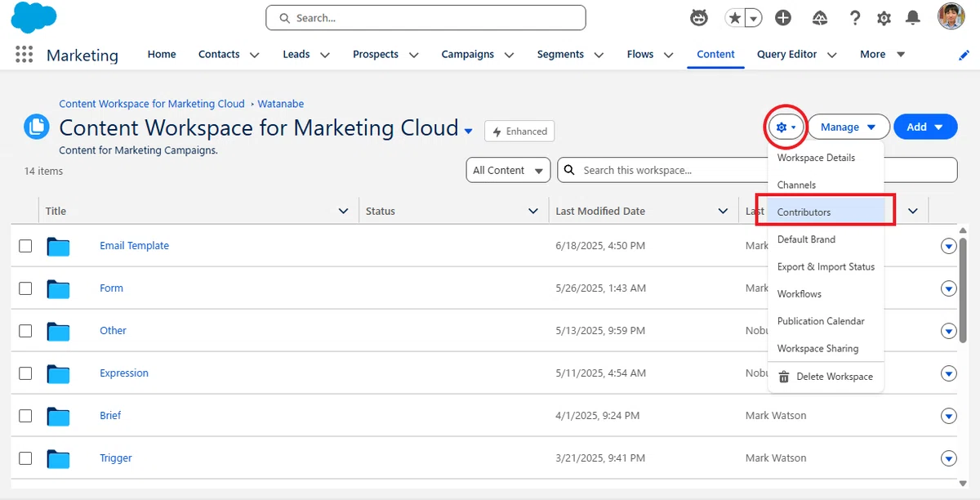Open the Brief folder icon

tap(58, 416)
